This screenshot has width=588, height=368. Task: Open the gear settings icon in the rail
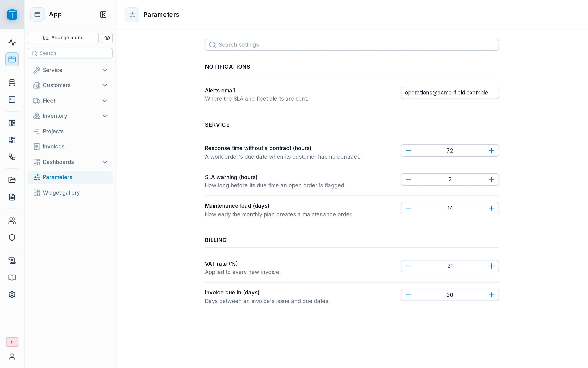[x=12, y=294]
